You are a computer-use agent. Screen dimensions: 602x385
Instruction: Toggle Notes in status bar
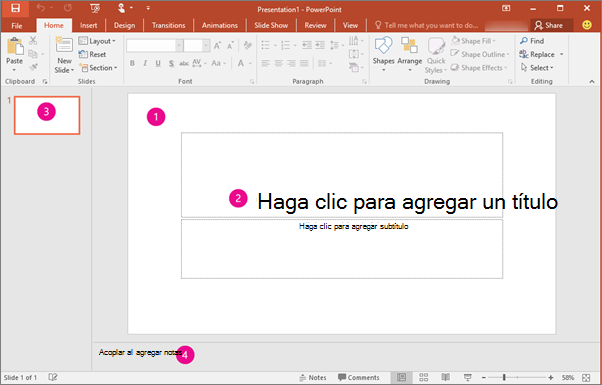tap(313, 377)
